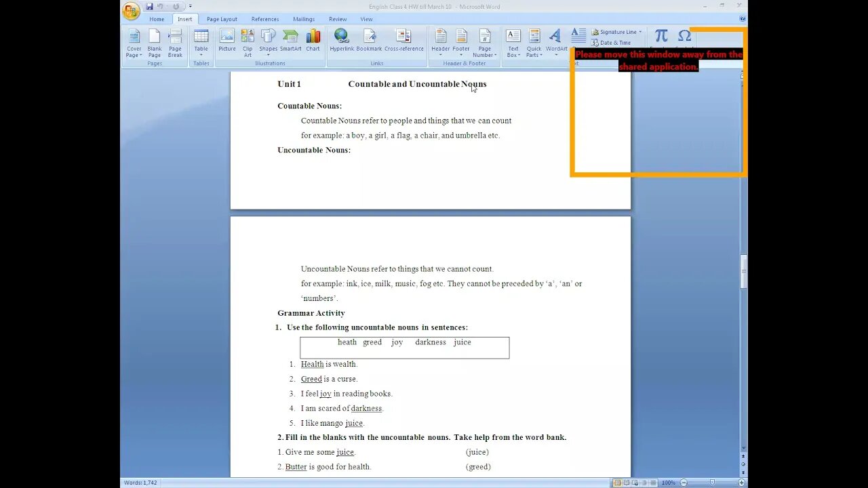This screenshot has width=868, height=488.
Task: Insert WordArt text
Action: tap(556, 41)
